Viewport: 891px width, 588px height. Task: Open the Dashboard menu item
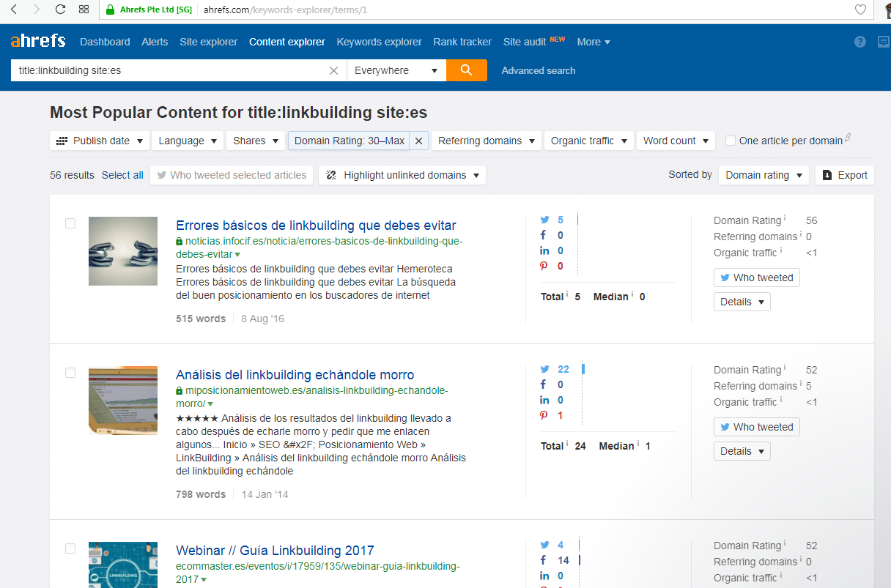point(105,42)
